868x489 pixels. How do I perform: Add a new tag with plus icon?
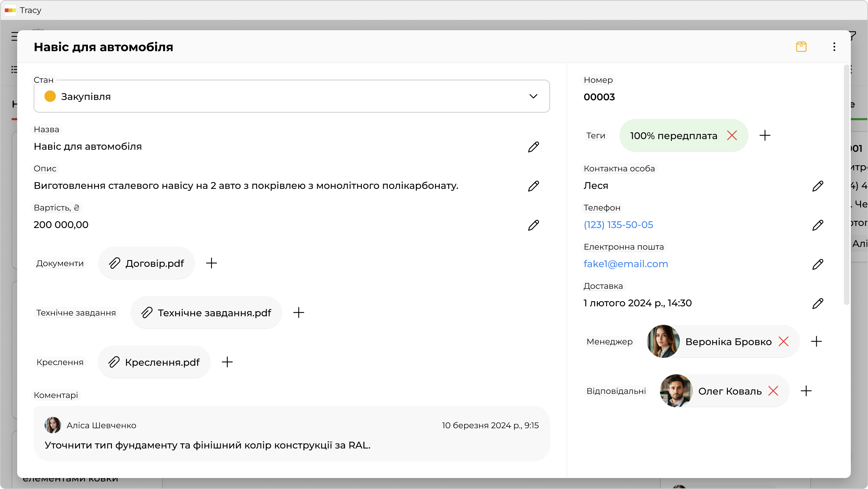pyautogui.click(x=765, y=136)
